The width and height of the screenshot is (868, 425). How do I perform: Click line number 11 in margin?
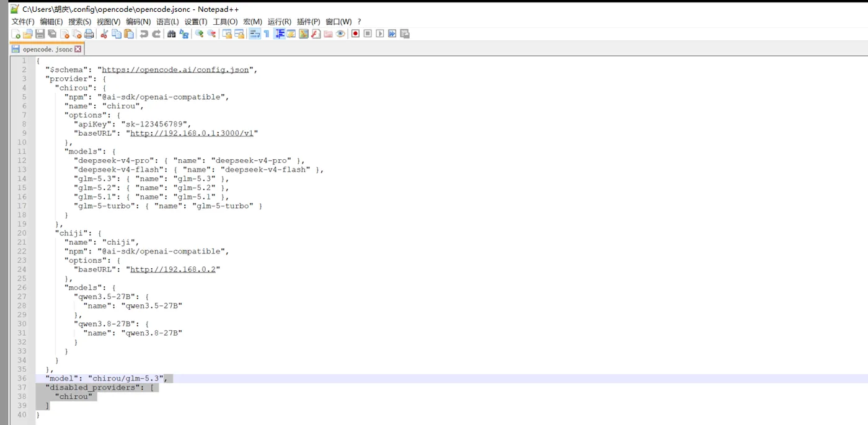(22, 151)
